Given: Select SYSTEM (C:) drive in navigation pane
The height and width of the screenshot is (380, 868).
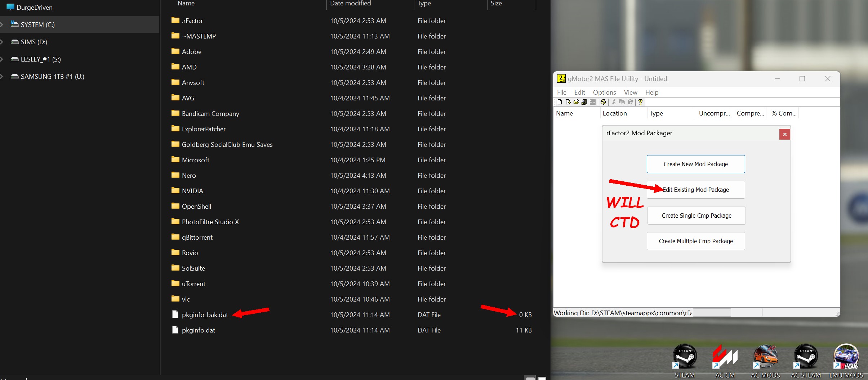Looking at the screenshot, I should pos(80,24).
